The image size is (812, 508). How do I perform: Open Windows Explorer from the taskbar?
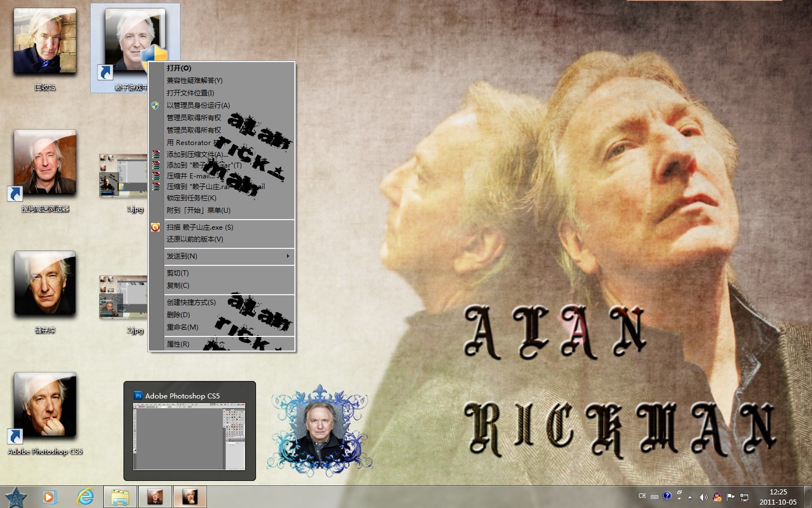(120, 497)
